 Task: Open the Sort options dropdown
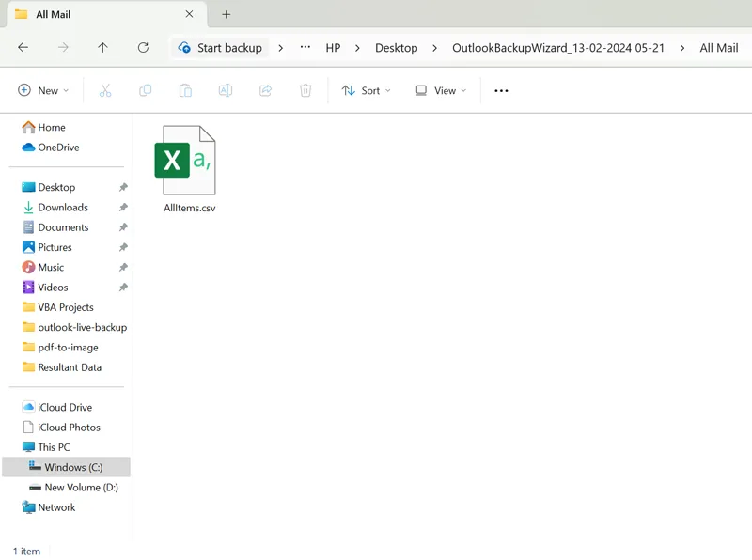(367, 90)
